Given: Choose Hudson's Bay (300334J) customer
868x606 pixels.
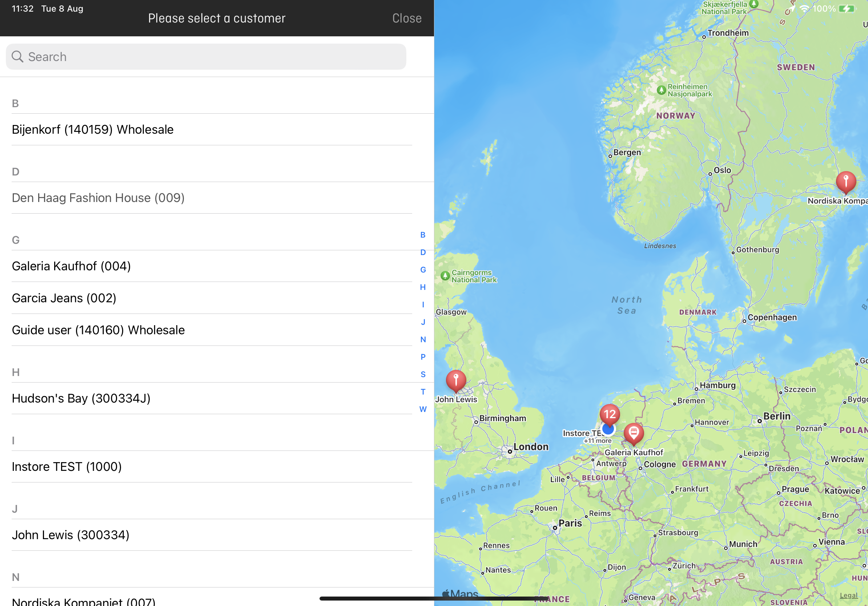Looking at the screenshot, I should pyautogui.click(x=81, y=398).
